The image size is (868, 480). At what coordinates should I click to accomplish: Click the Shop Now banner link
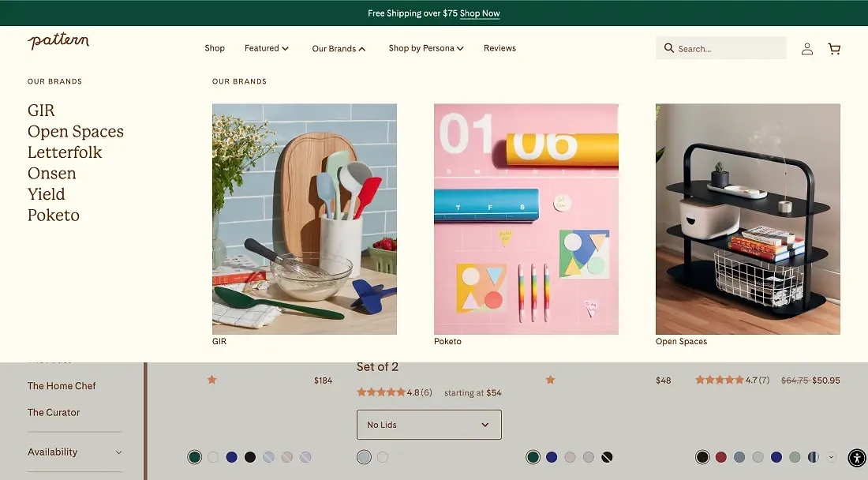point(480,13)
